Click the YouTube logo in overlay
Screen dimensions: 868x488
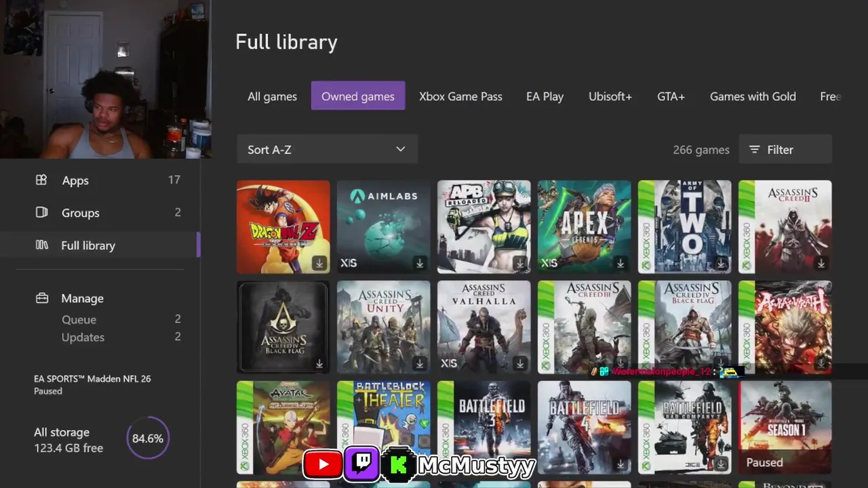coord(322,464)
